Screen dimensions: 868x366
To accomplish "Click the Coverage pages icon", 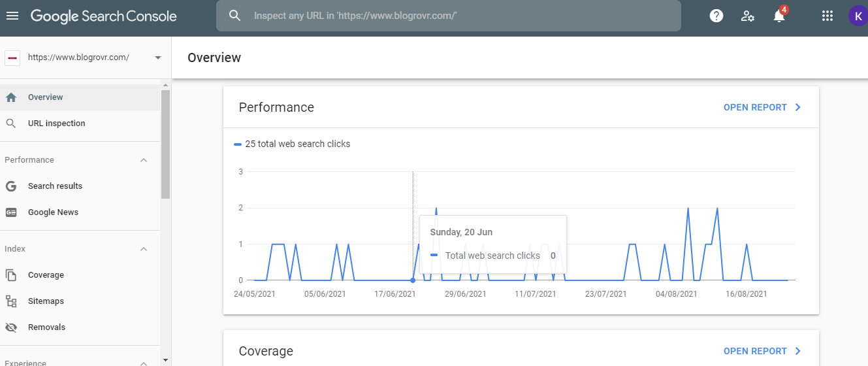I will 11,275.
